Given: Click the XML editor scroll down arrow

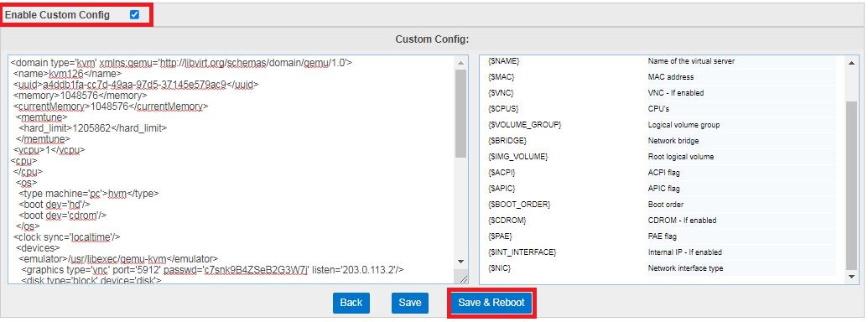Looking at the screenshot, I should [461, 261].
